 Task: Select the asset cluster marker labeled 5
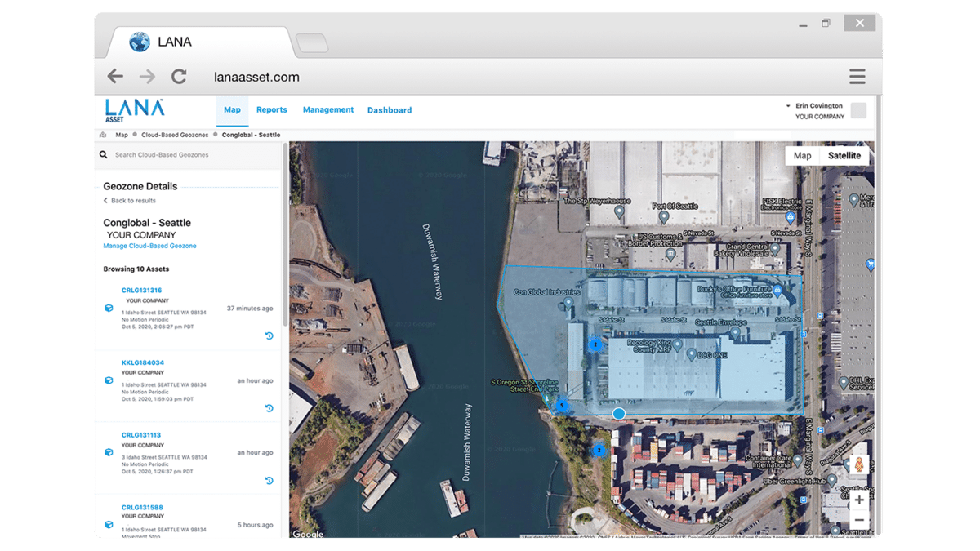tap(561, 405)
